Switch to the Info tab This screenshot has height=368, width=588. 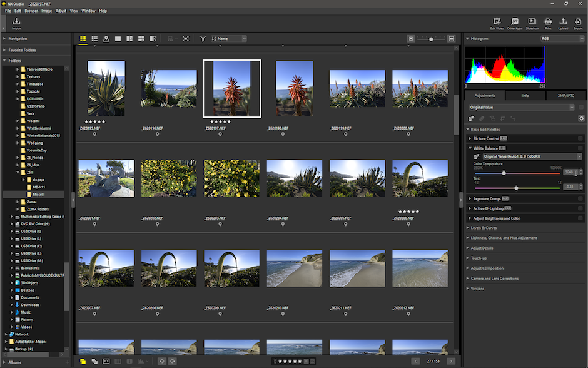coord(525,96)
